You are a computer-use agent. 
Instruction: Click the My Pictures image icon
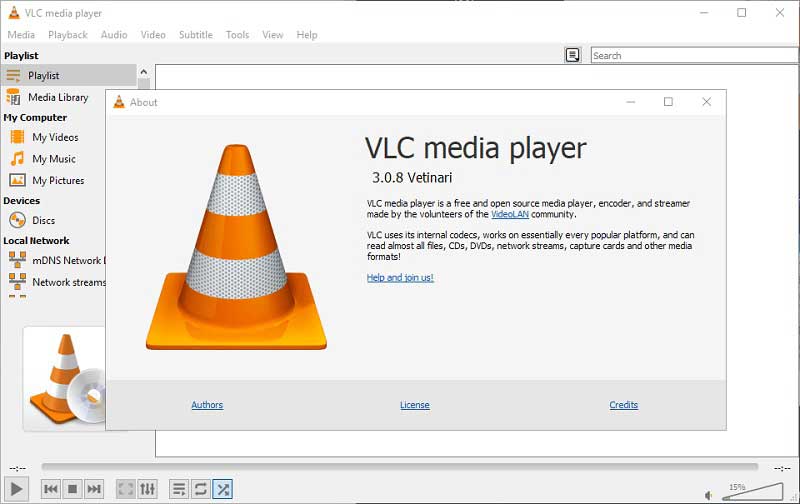(x=17, y=180)
